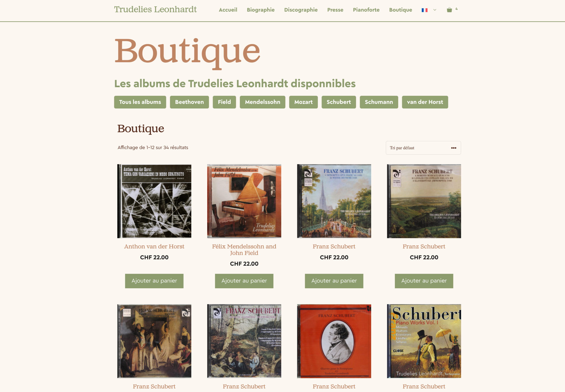Go to the Biographie menu item

tap(260, 10)
